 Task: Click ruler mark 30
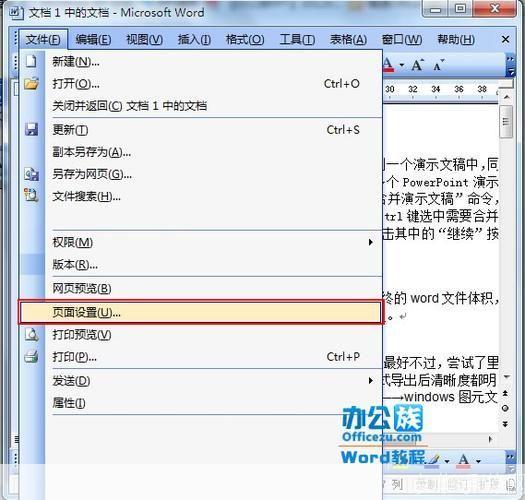(390, 89)
